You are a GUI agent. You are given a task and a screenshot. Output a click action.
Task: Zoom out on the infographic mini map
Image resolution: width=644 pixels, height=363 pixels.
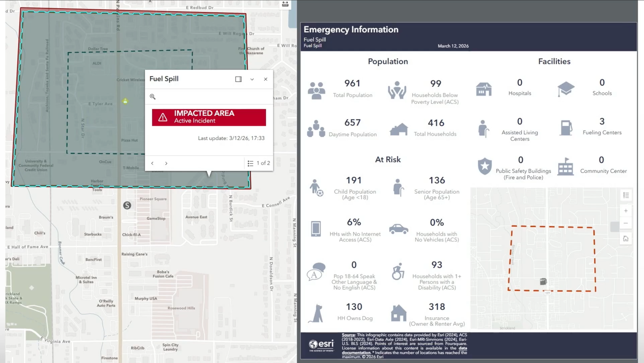click(x=626, y=223)
